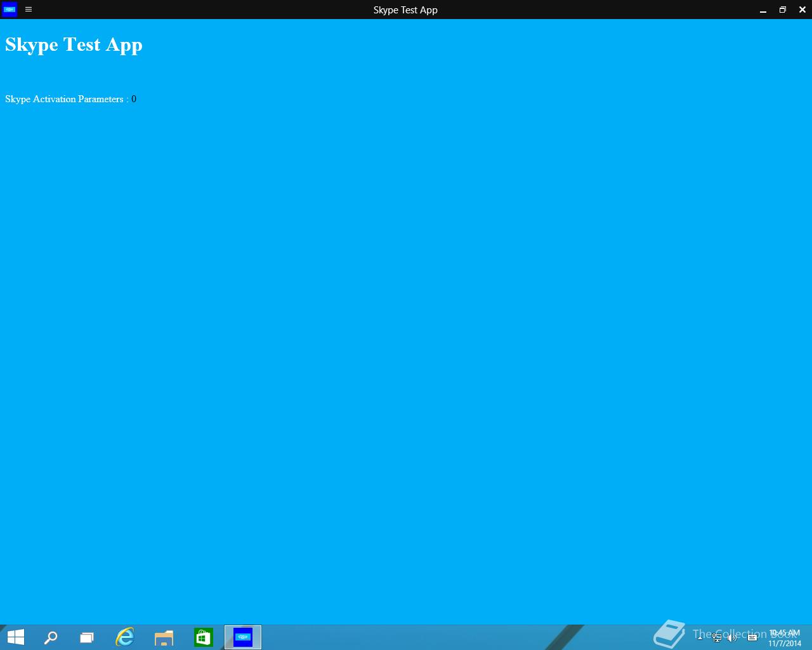Image resolution: width=812 pixels, height=650 pixels.
Task: Open the Windows Store from taskbar
Action: tap(203, 637)
